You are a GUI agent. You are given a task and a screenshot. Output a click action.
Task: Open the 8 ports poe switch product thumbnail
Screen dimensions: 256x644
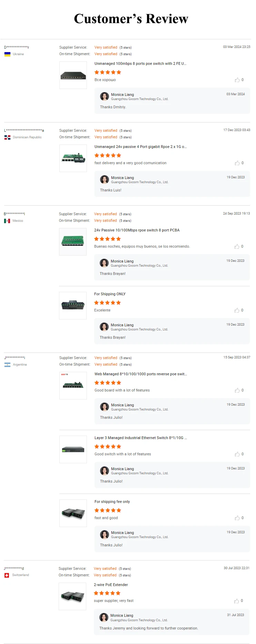(73, 75)
